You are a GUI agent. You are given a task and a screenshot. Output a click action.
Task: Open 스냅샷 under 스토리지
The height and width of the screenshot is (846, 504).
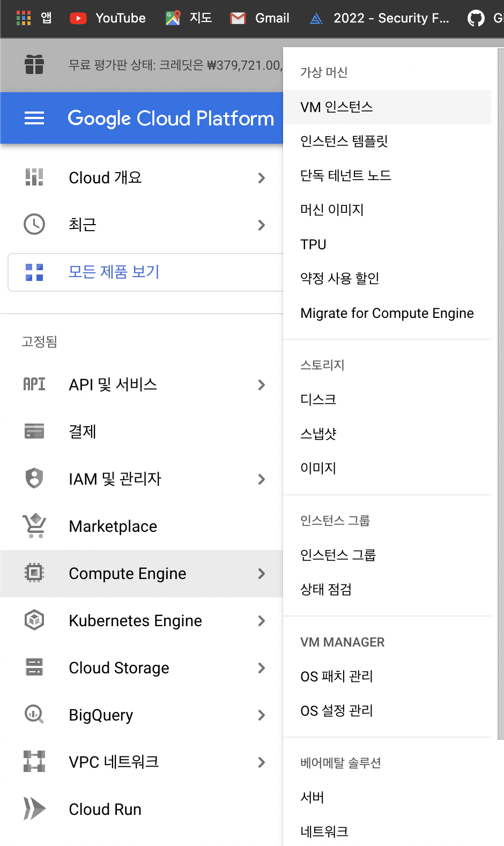[387, 434]
